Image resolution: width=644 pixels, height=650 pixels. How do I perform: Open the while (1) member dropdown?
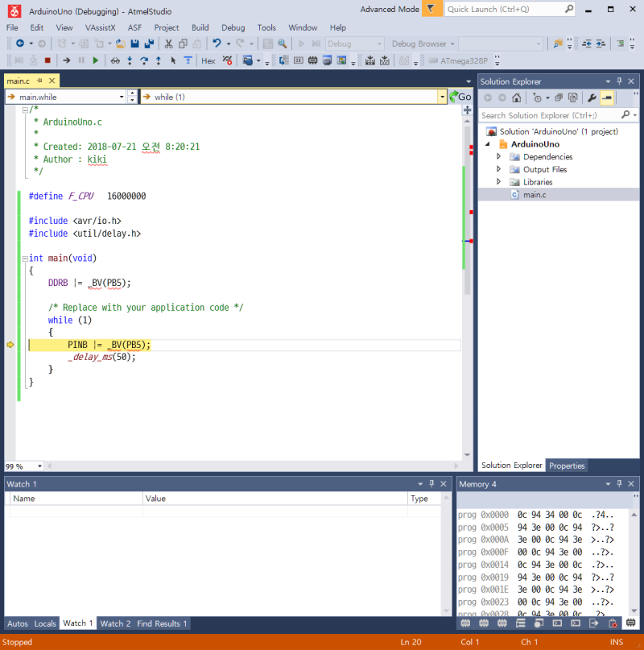pos(442,97)
